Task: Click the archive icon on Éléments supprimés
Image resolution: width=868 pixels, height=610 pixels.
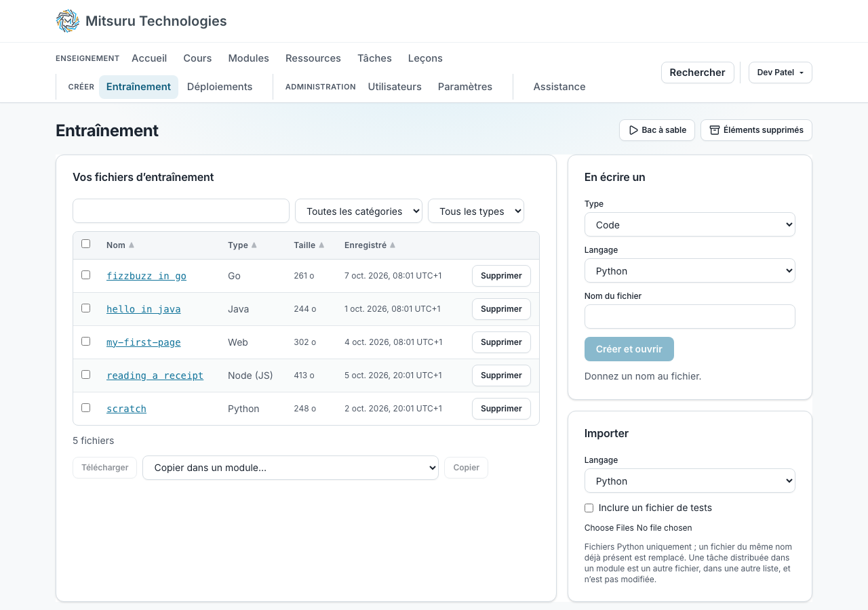Action: coord(715,130)
